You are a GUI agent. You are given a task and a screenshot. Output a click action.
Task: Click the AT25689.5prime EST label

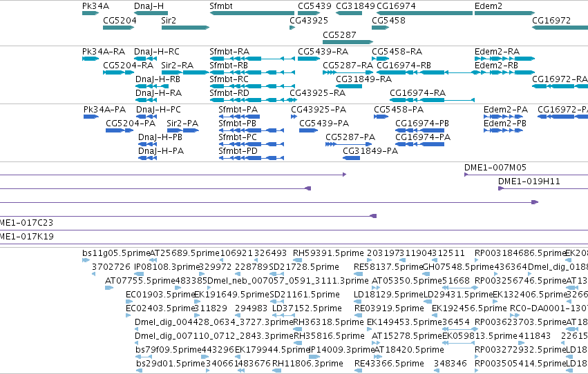pos(184,253)
